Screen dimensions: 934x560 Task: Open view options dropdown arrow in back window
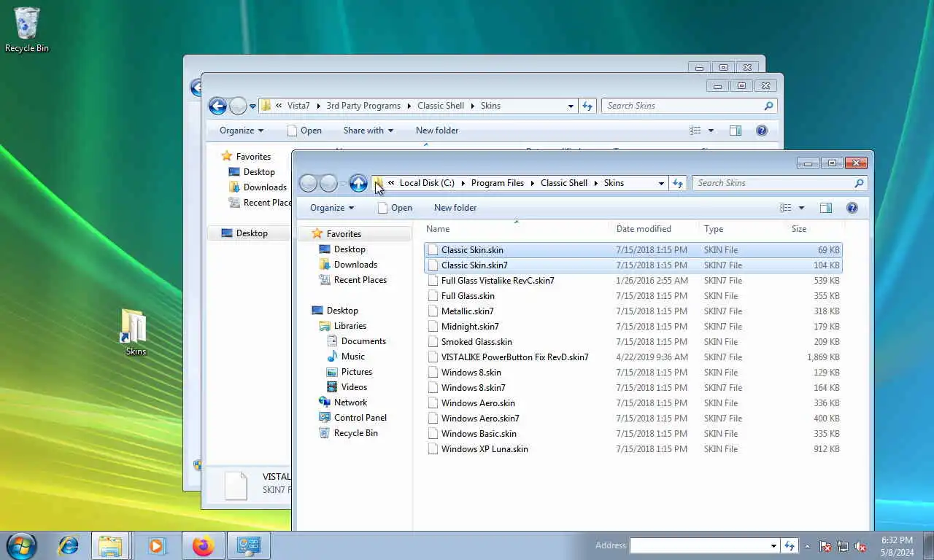[711, 131]
